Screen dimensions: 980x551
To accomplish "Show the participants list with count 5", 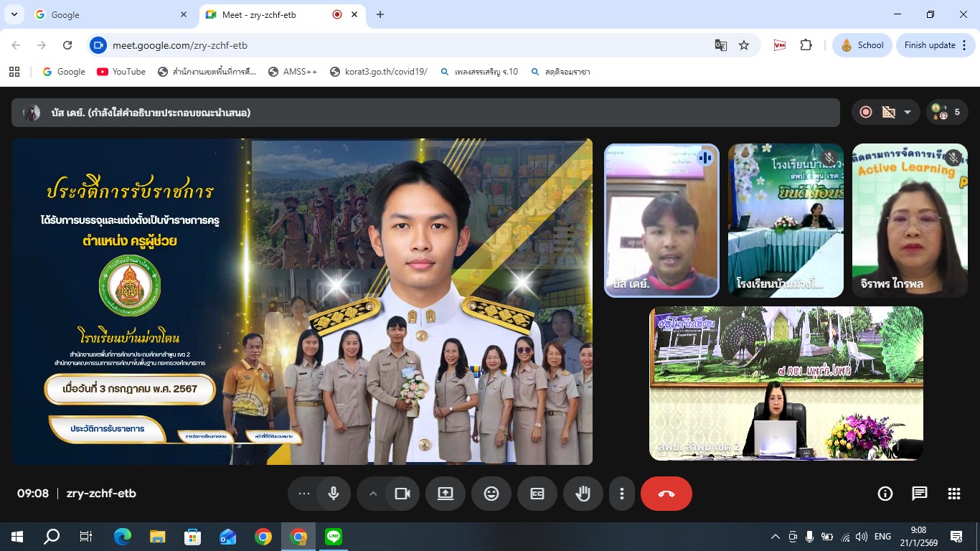I will point(947,113).
